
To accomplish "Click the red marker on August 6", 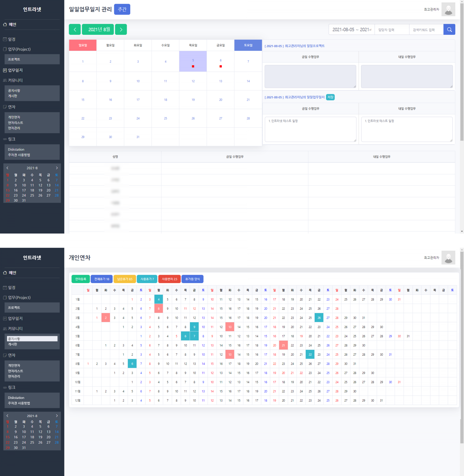I will [x=221, y=66].
